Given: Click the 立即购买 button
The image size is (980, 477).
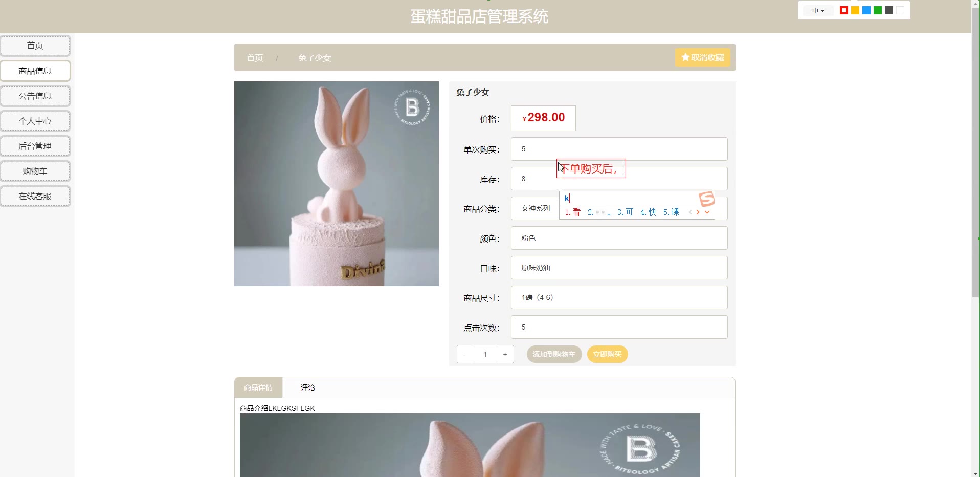Looking at the screenshot, I should click(607, 354).
